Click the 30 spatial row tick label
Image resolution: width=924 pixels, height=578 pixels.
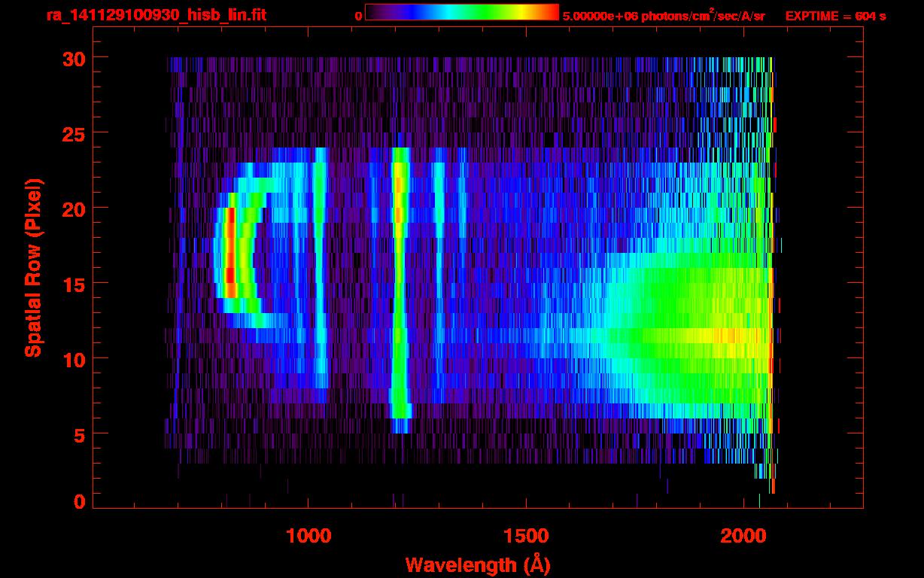pos(74,58)
